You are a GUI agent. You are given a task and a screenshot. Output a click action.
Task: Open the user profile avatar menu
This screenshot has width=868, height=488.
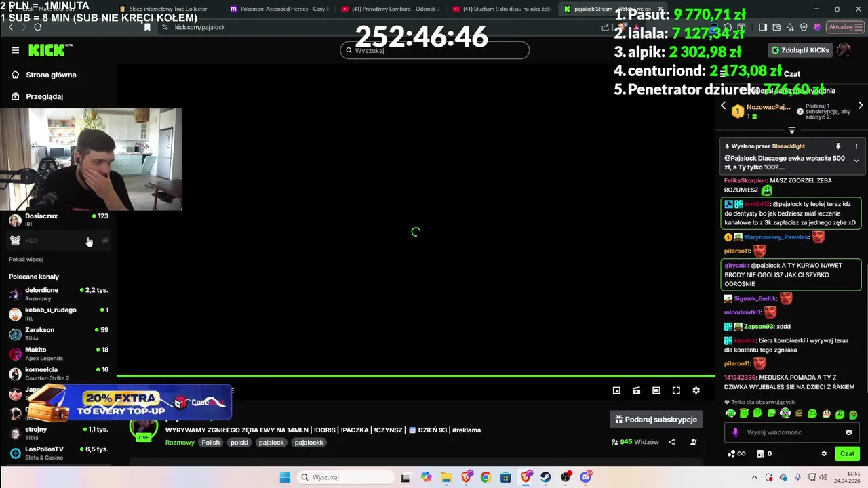(844, 50)
